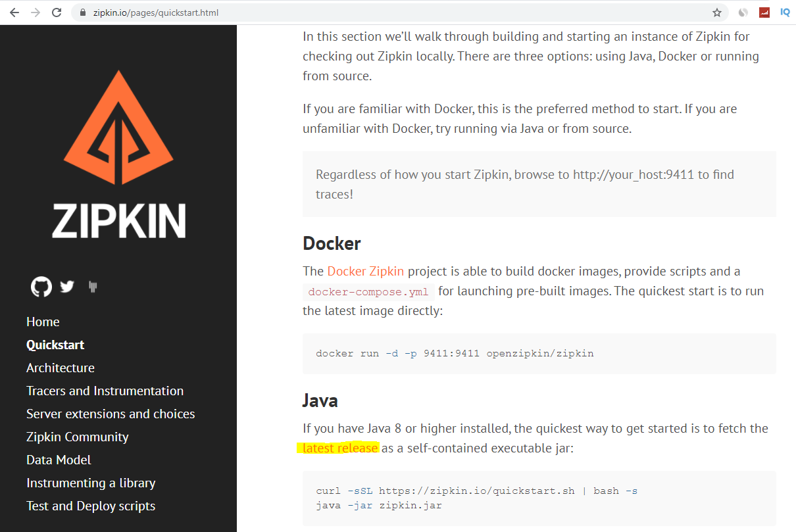The height and width of the screenshot is (532, 796).
Task: Go to Home in the sidebar
Action: [43, 322]
